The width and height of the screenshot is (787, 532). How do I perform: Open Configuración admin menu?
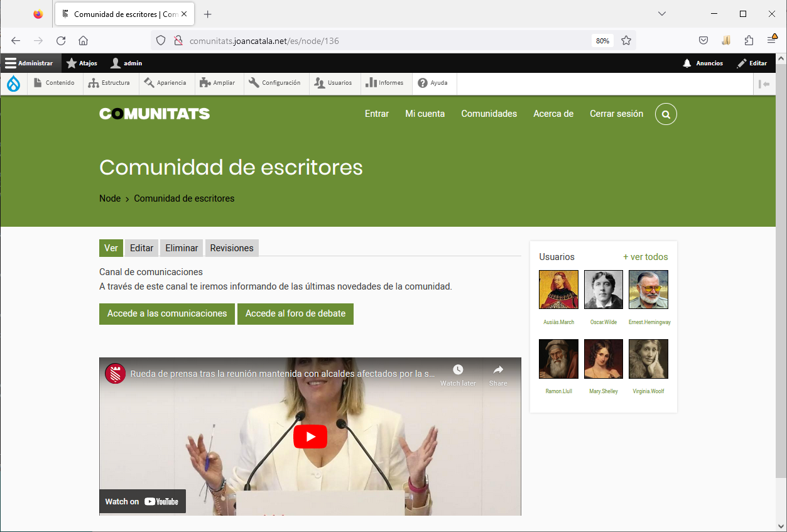click(275, 83)
